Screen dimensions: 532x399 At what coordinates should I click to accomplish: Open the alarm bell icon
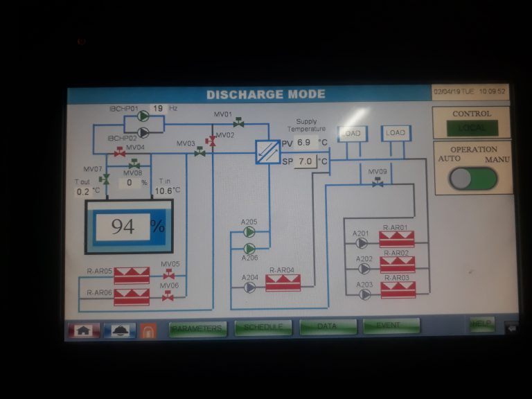(x=119, y=330)
